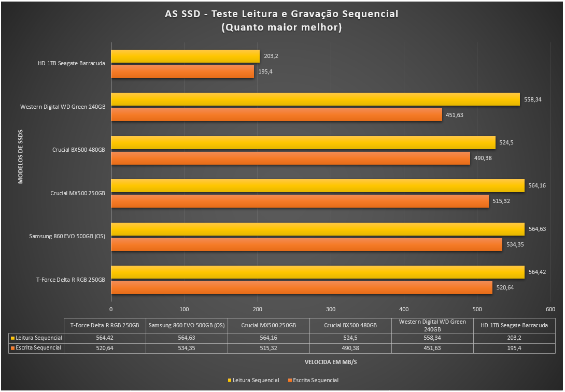Click the orange swatch in the chart legend under the axis title
Viewport: 565px width, 392px height.
pyautogui.click(x=290, y=381)
